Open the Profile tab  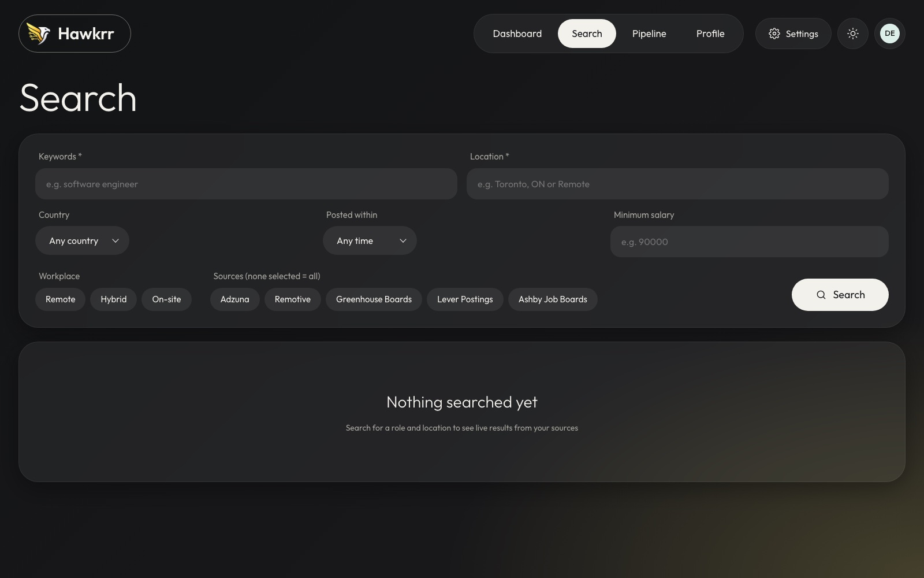(710, 34)
